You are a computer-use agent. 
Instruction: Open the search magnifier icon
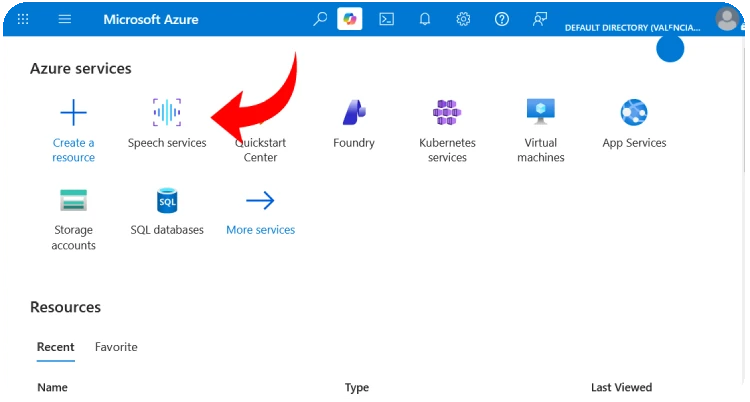320,19
